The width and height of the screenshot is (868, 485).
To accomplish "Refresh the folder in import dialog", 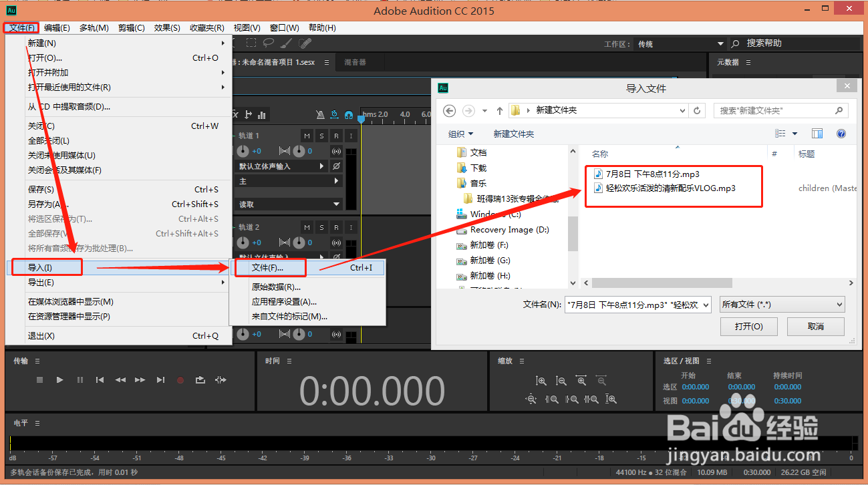I will (x=698, y=110).
